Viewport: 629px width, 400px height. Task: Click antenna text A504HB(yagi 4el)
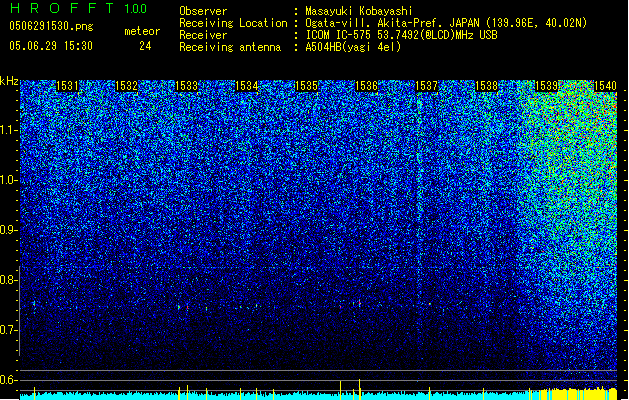353,47
